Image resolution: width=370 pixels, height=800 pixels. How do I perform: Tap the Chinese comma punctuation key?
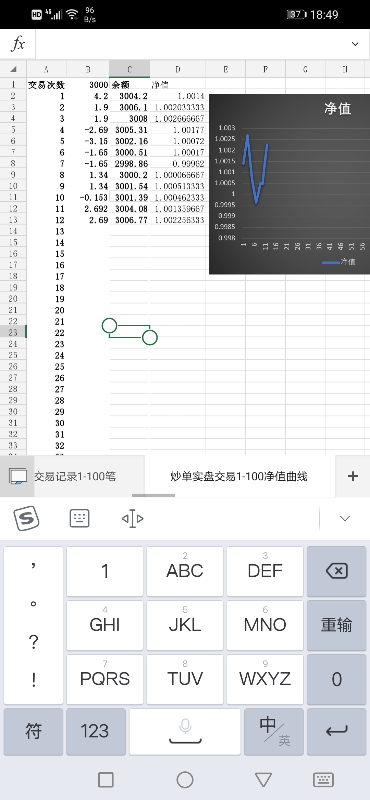click(x=33, y=565)
